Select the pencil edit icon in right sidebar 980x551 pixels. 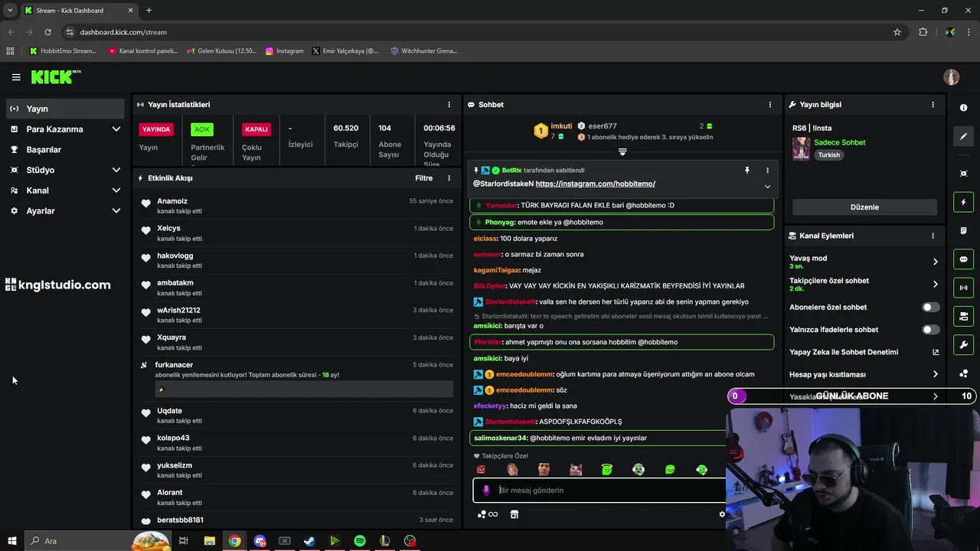coord(963,136)
